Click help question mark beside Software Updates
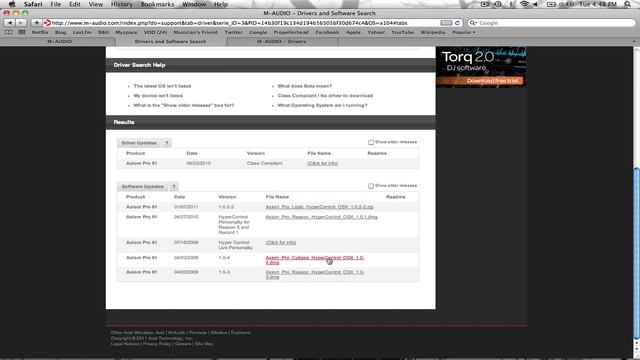The height and width of the screenshot is (360, 640). tap(173, 187)
